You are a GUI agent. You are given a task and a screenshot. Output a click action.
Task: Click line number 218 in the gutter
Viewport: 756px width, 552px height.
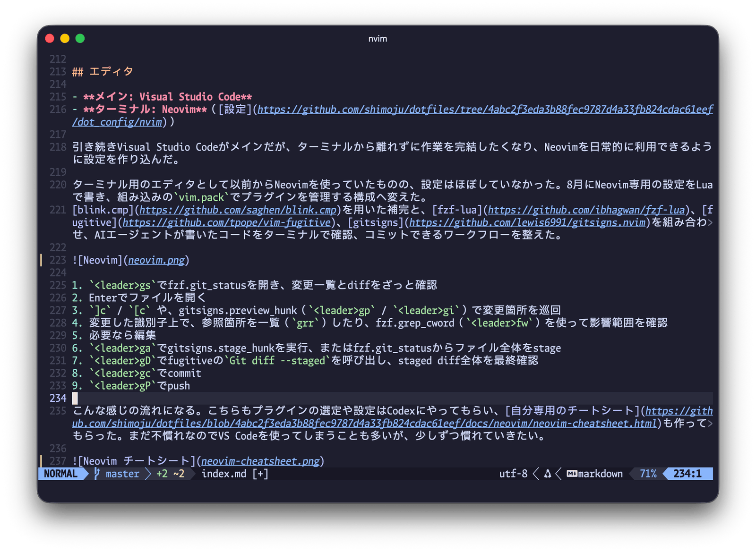point(58,147)
